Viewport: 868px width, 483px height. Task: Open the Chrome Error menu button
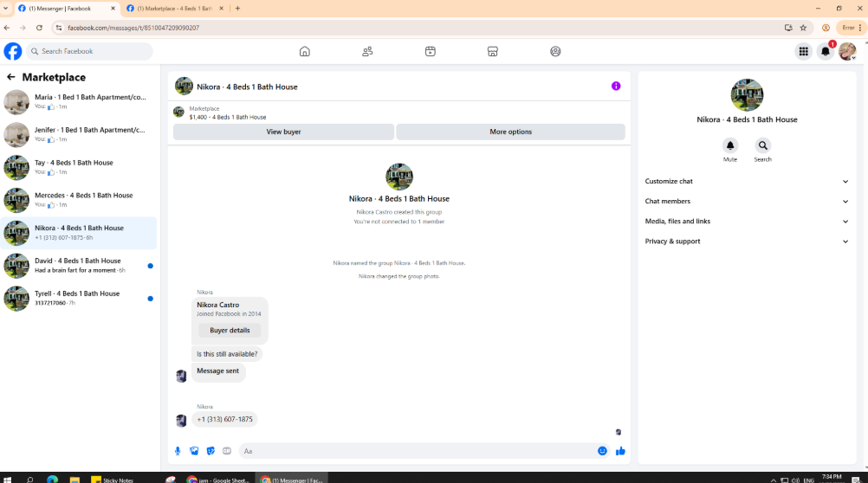pos(852,28)
